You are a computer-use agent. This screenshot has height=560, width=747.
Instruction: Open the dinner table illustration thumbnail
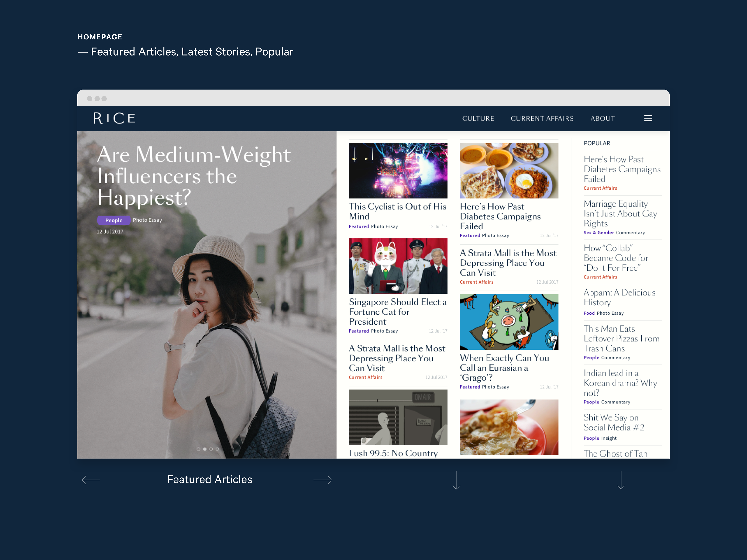coord(509,322)
